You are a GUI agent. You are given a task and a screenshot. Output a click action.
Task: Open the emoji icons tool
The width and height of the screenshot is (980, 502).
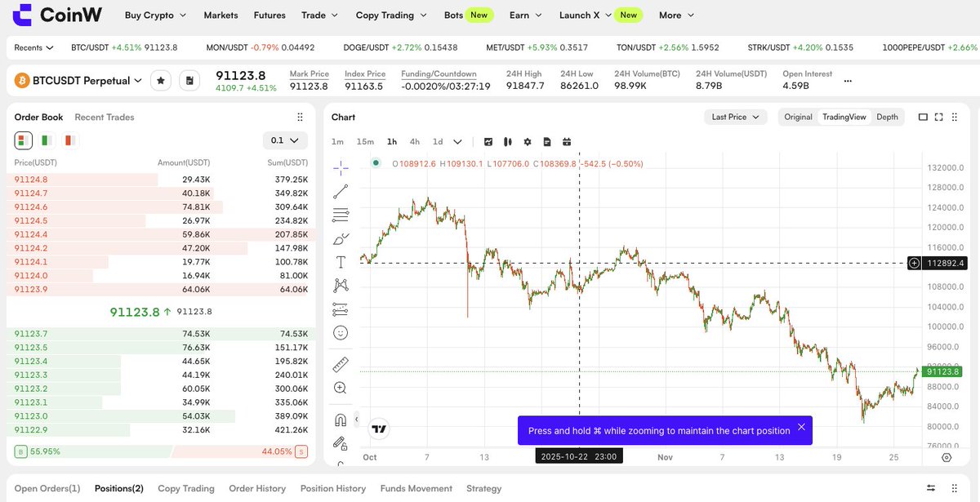click(x=341, y=333)
